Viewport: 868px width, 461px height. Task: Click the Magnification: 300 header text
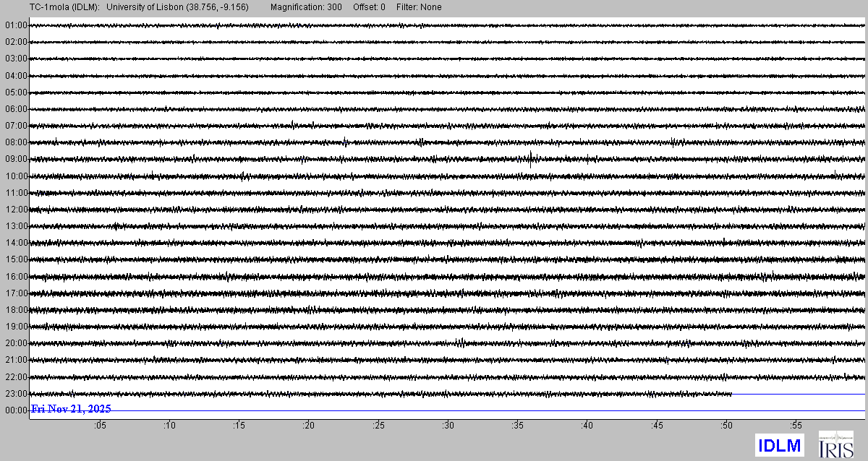[x=306, y=7]
